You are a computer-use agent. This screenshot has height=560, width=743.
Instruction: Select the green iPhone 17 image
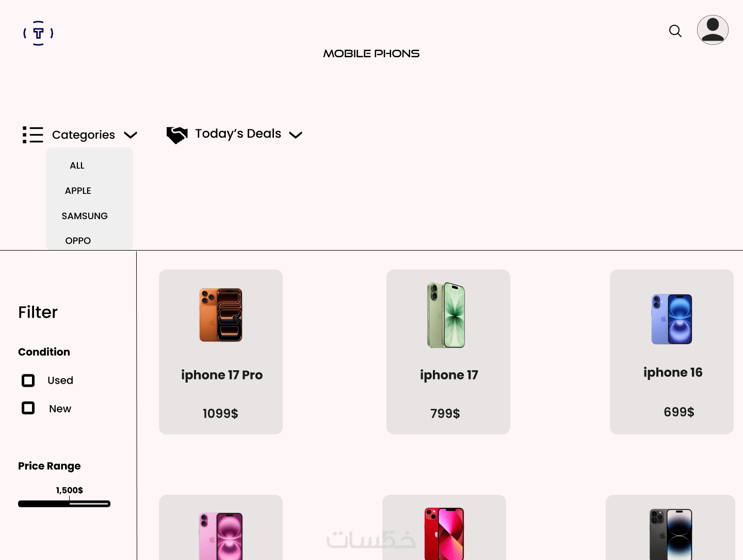[446, 315]
